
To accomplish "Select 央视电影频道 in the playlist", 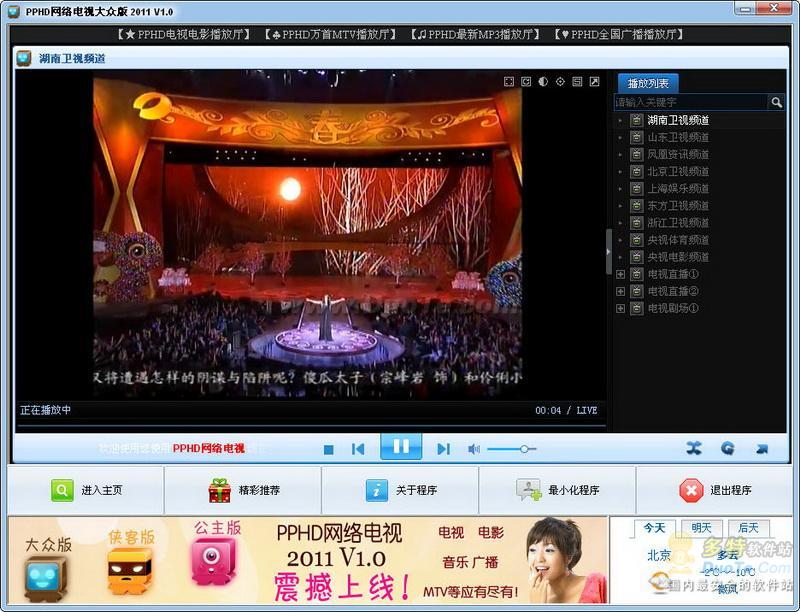I will (678, 257).
